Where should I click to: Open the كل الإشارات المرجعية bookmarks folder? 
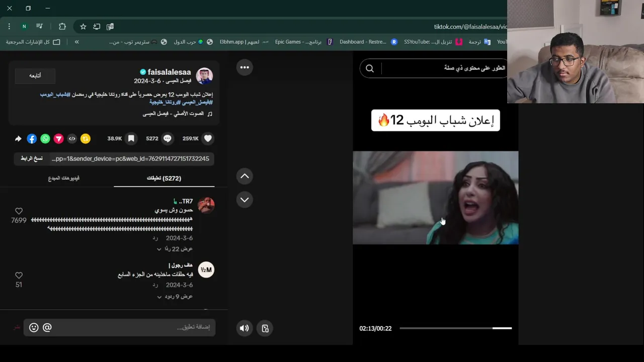click(33, 42)
